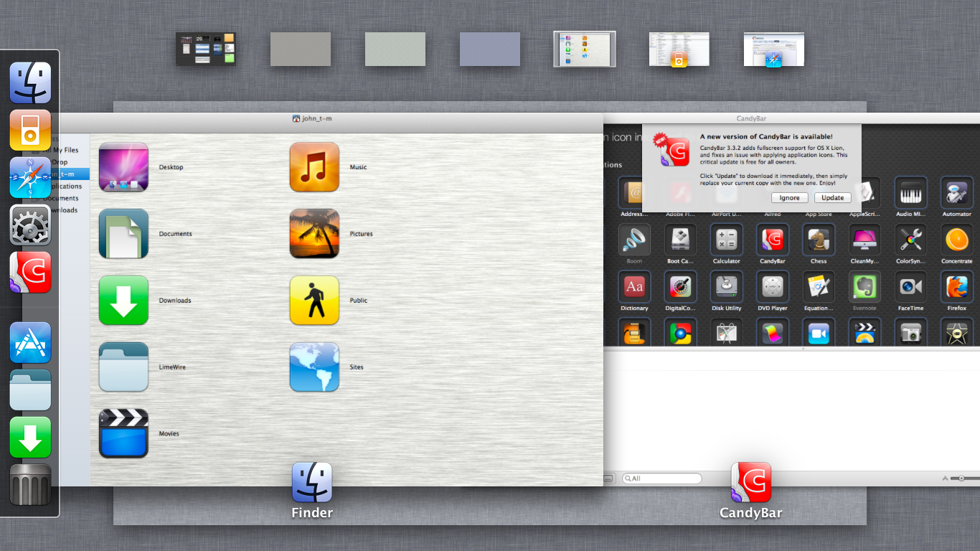The width and height of the screenshot is (980, 551).
Task: Select the Evernote elephant icon in CandyBar
Action: point(864,287)
